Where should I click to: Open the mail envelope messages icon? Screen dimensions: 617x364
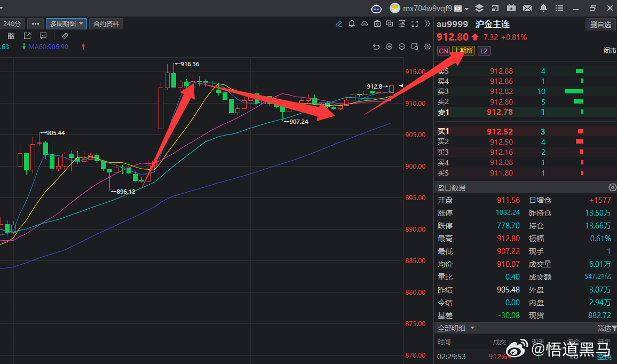[527, 8]
